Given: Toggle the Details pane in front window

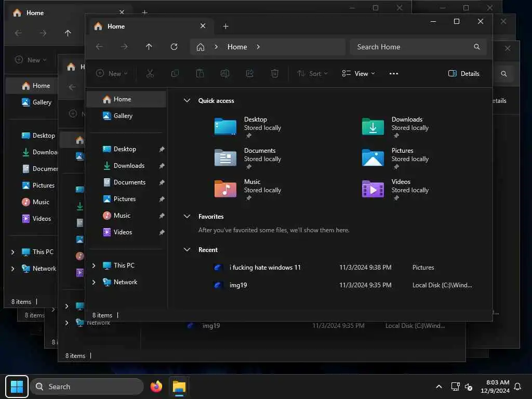Looking at the screenshot, I should [464, 74].
